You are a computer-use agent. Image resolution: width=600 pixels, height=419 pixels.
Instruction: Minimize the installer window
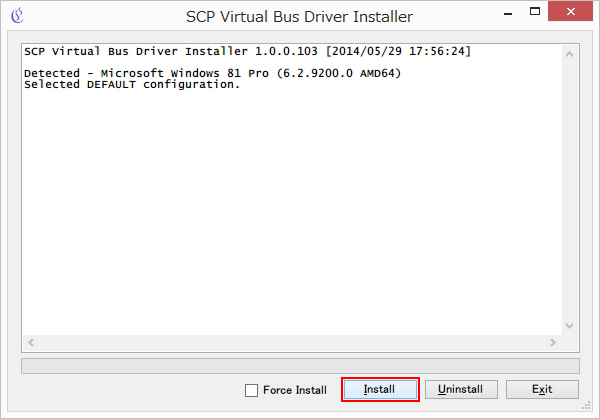508,13
